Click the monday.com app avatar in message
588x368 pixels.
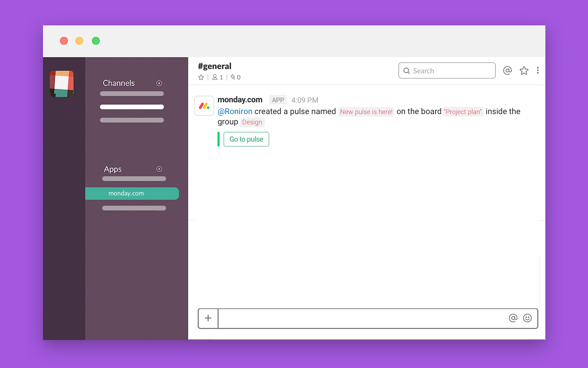(x=204, y=106)
